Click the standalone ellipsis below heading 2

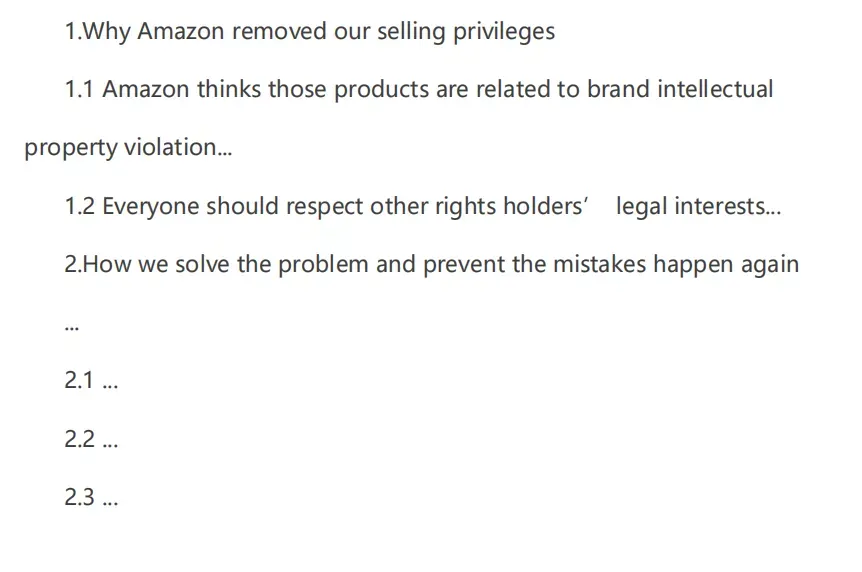pyautogui.click(x=72, y=328)
